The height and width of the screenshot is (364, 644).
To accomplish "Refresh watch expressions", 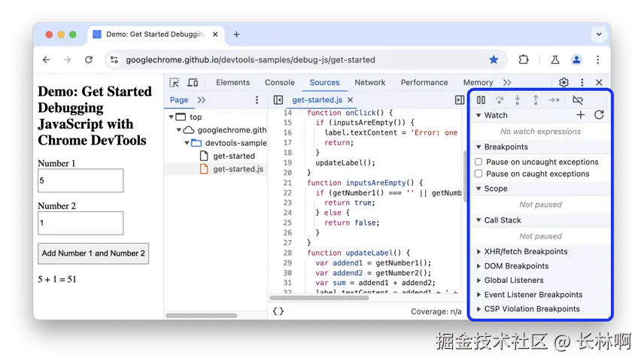I will (x=599, y=115).
